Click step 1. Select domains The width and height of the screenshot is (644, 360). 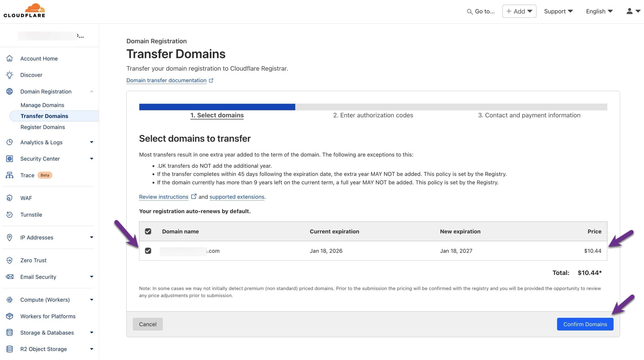[x=217, y=115]
